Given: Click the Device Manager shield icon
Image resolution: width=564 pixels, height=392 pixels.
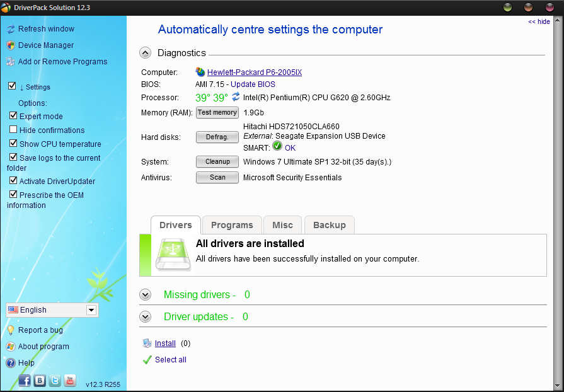Looking at the screenshot, I should tap(11, 45).
